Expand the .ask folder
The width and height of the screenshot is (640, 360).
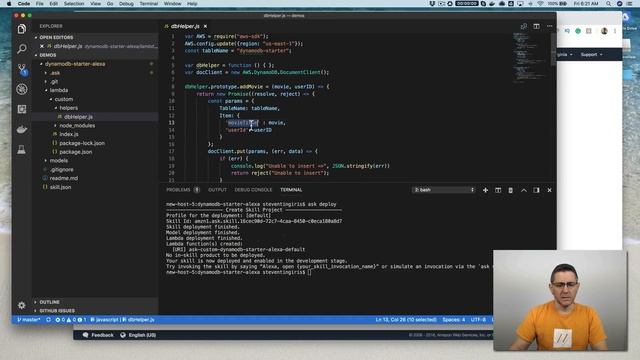55,73
